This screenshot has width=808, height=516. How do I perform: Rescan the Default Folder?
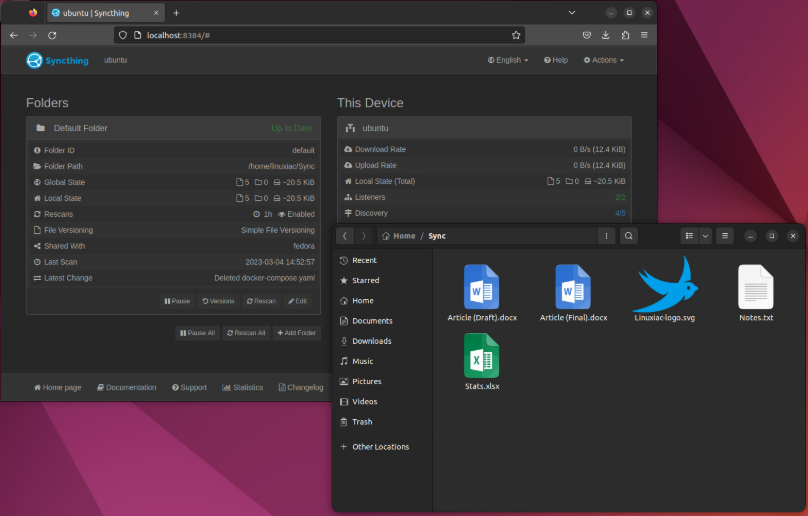(261, 301)
